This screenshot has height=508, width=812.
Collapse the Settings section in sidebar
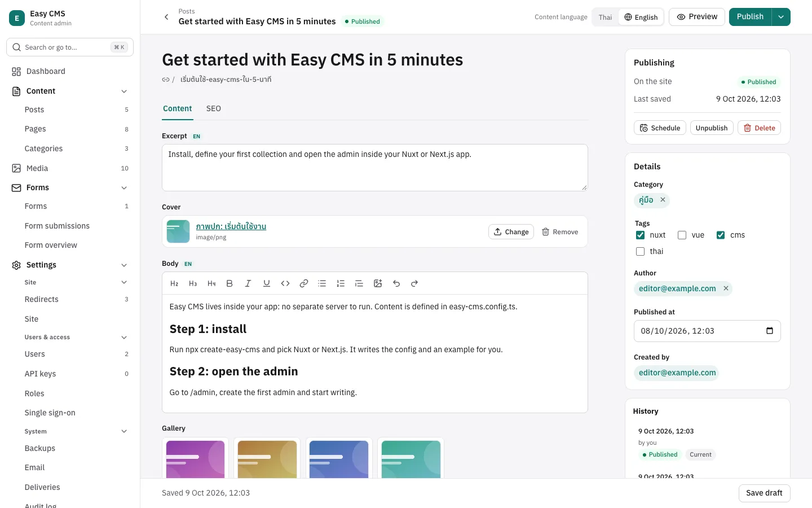pos(124,265)
